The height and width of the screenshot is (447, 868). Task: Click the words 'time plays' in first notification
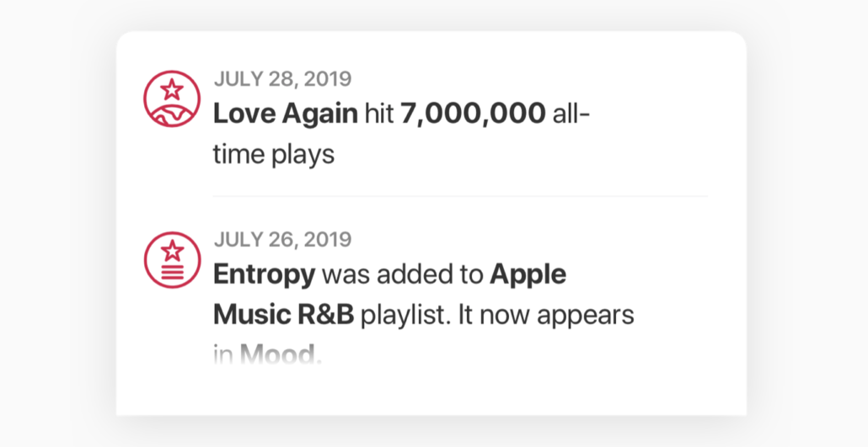point(274,155)
